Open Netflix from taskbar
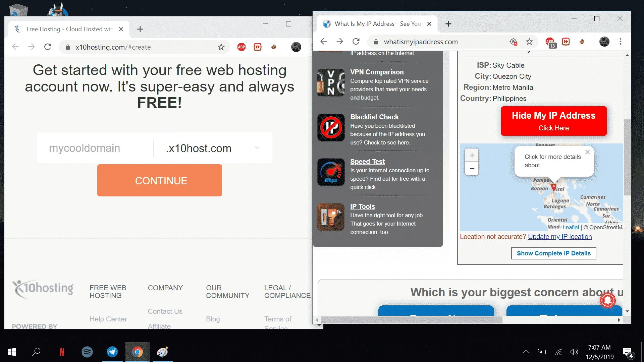Image resolution: width=644 pixels, height=362 pixels. coord(62,352)
